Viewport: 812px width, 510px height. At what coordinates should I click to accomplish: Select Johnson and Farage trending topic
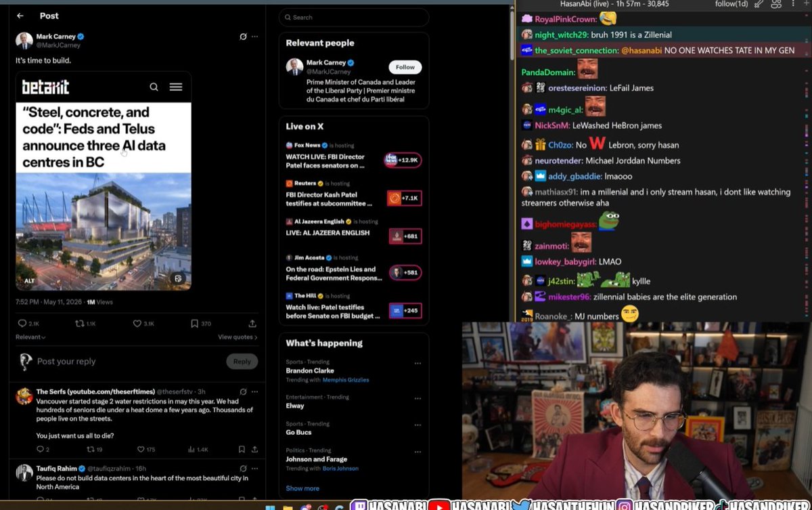(x=317, y=459)
